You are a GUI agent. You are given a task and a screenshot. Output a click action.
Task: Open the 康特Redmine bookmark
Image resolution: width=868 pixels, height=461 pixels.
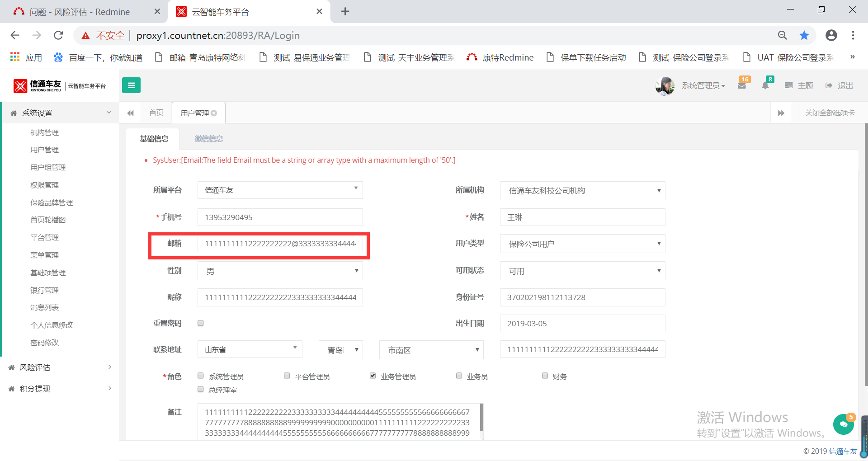(x=500, y=57)
